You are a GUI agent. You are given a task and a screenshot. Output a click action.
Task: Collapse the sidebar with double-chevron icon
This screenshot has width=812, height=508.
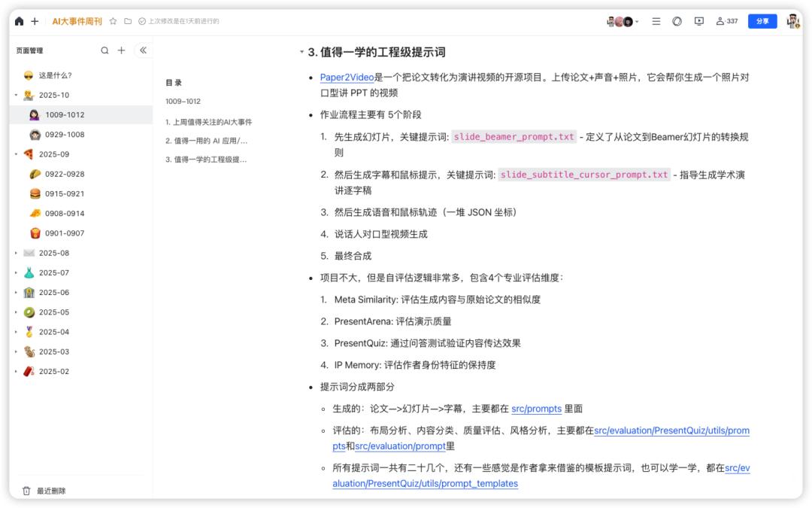click(143, 50)
